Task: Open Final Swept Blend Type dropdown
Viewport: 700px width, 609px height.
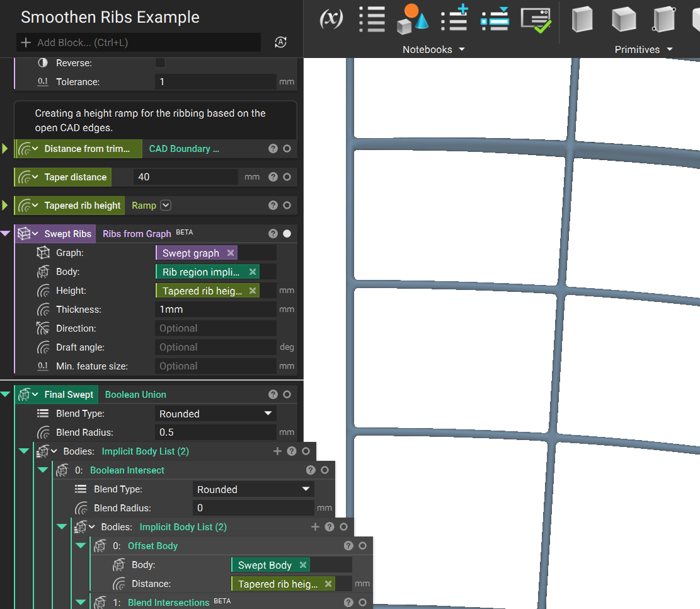Action: pyautogui.click(x=215, y=414)
